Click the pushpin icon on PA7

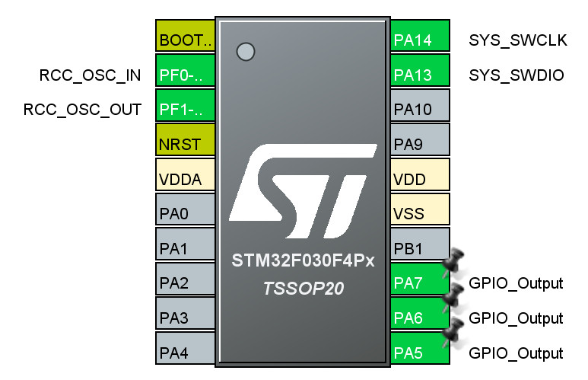[453, 262]
